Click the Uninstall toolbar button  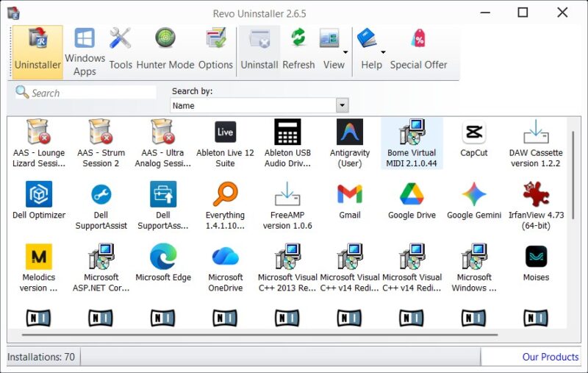click(x=259, y=52)
